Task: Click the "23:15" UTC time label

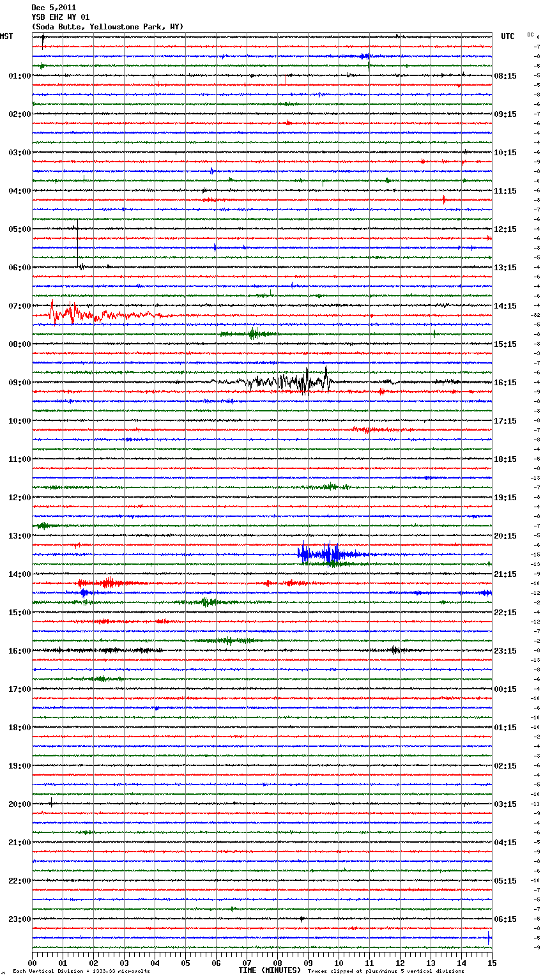Action: 505,651
